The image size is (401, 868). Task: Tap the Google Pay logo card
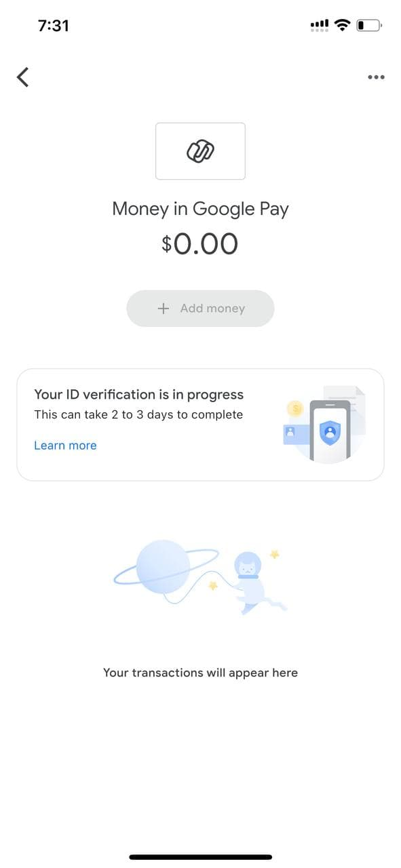pos(200,151)
